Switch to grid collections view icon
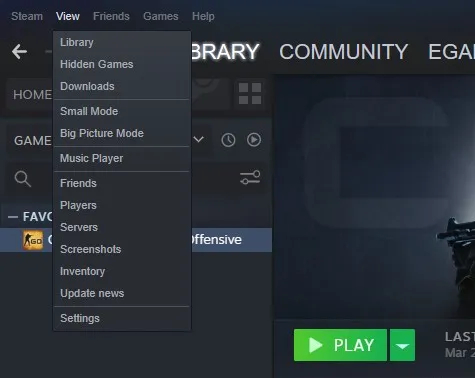Viewport: 475px width, 378px height. [x=250, y=94]
